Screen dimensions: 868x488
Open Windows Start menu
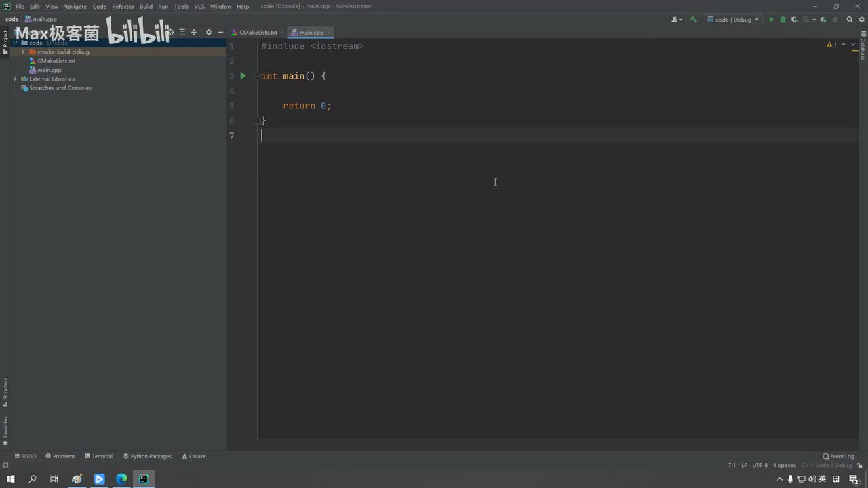11,479
